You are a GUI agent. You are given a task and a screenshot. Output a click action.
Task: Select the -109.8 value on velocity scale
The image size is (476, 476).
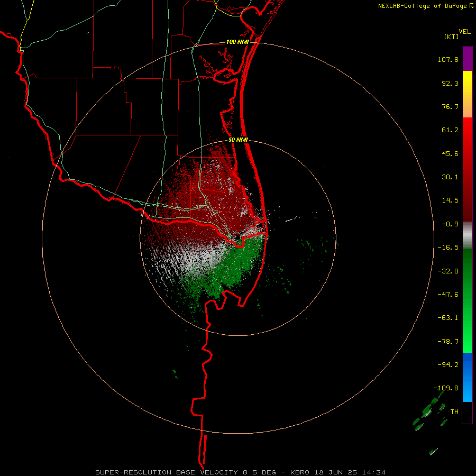click(x=446, y=388)
